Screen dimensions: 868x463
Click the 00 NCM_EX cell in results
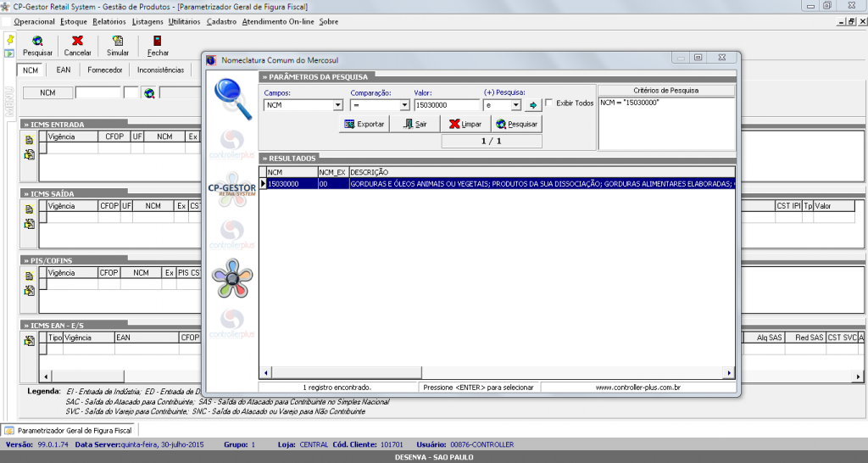(x=333, y=183)
